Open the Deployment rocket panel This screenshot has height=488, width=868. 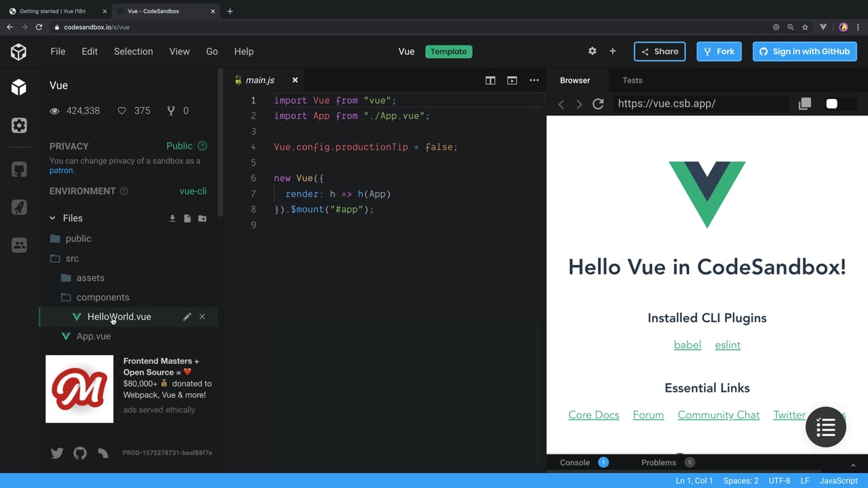pyautogui.click(x=19, y=207)
